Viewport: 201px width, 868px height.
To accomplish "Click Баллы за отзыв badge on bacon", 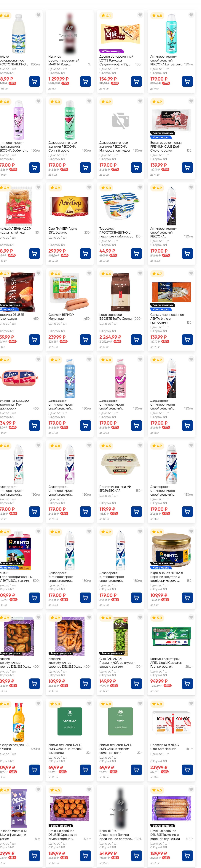I will 163,133.
